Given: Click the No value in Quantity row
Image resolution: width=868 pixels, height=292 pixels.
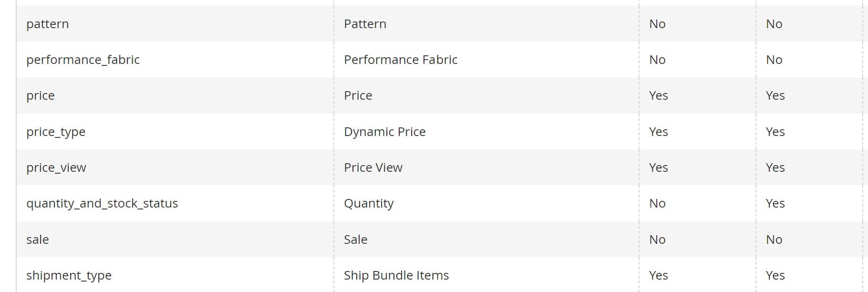Looking at the screenshot, I should (657, 203).
